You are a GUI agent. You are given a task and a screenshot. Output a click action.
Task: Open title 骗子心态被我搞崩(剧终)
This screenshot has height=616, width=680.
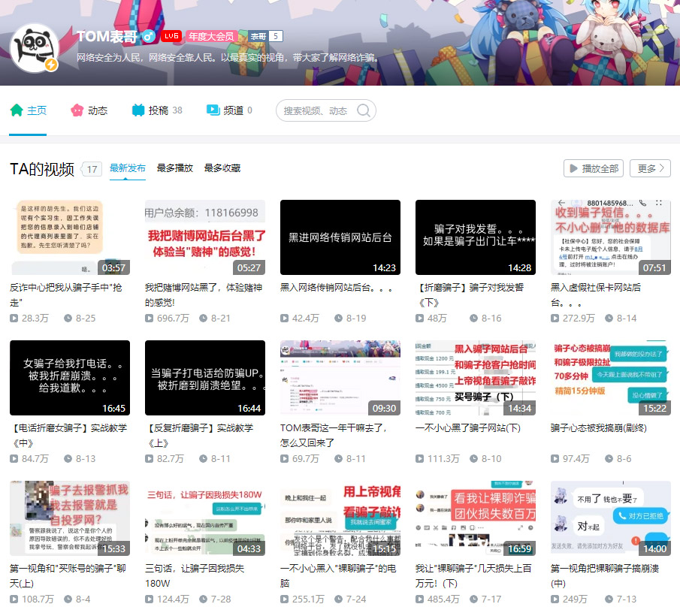point(599,428)
